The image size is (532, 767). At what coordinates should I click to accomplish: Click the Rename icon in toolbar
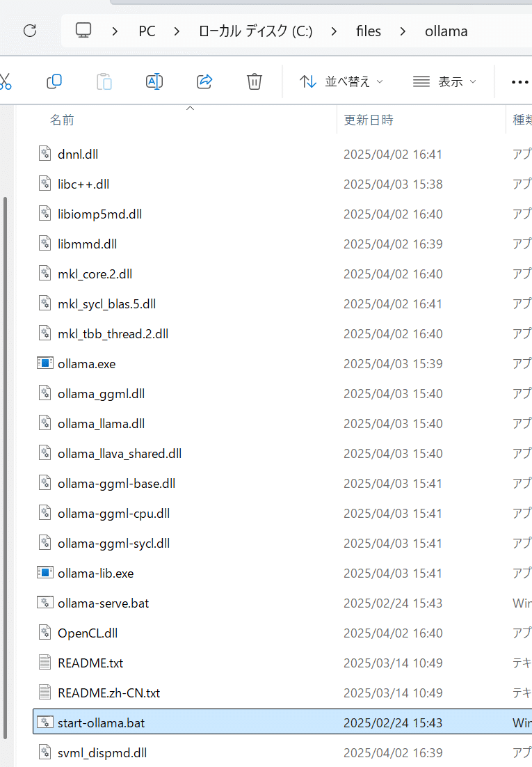coord(154,81)
